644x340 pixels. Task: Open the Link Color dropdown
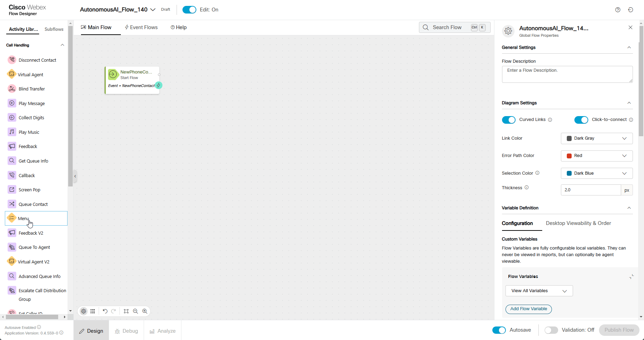click(597, 138)
